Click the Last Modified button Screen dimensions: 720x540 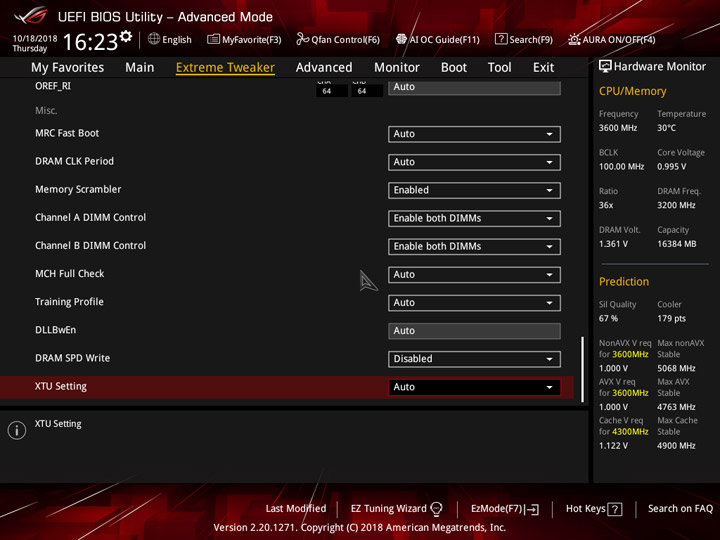pyautogui.click(x=296, y=509)
